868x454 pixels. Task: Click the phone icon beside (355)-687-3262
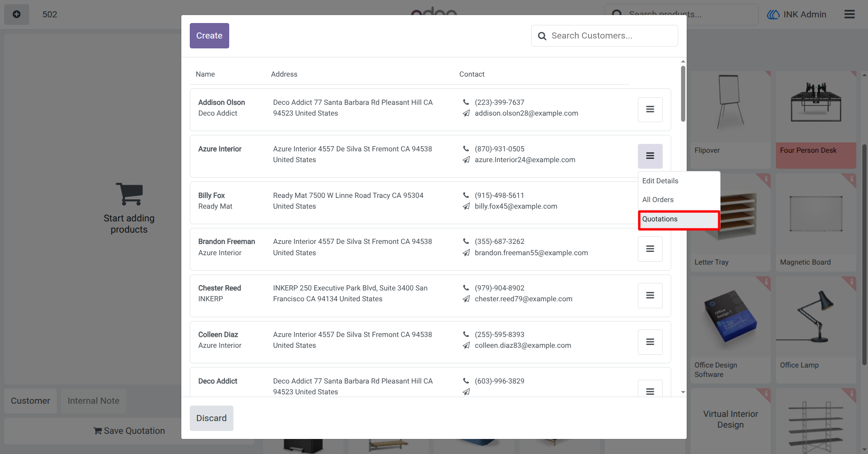click(466, 241)
